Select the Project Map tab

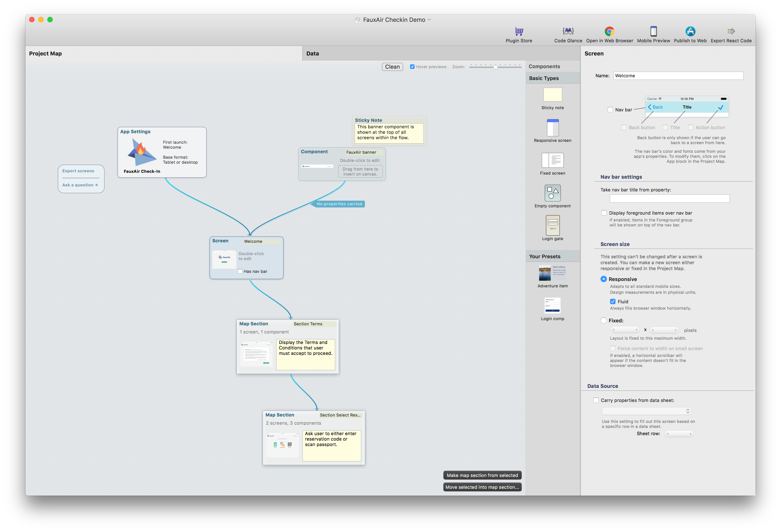(45, 53)
